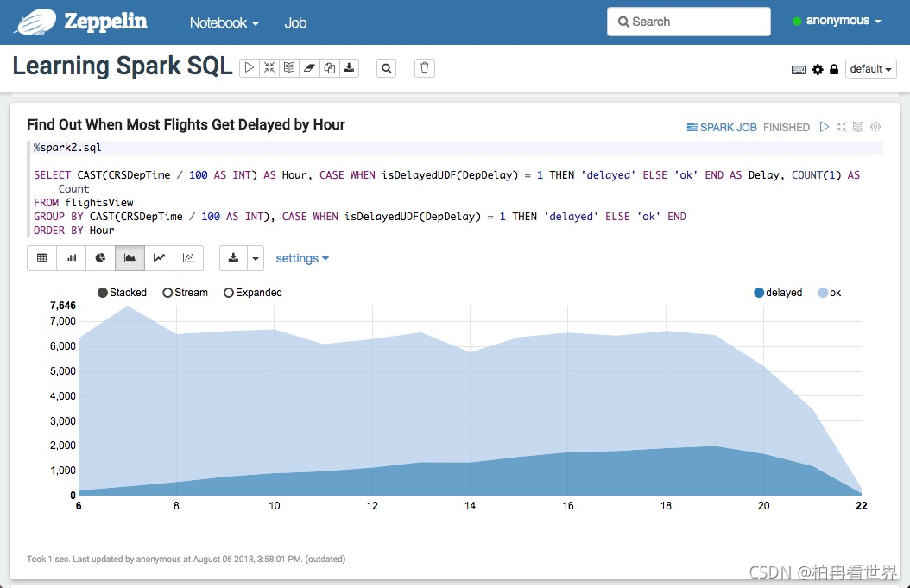
Task: Hide the paragraph output
Action: (x=858, y=127)
